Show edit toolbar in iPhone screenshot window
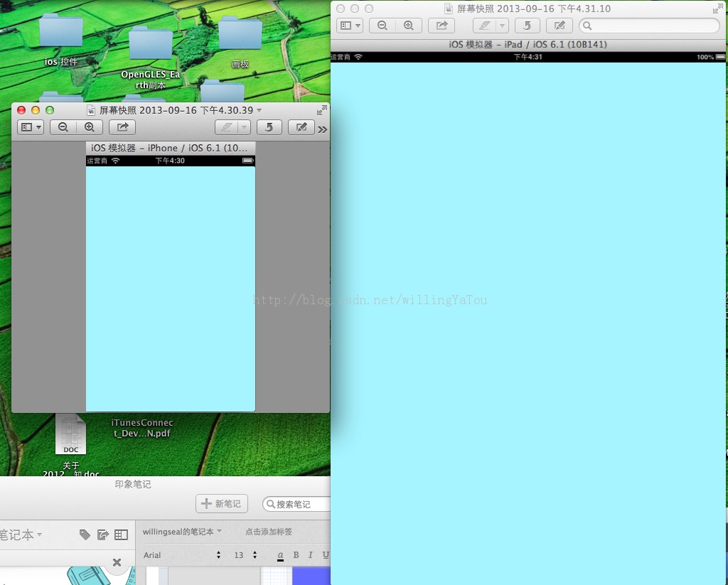 (301, 127)
